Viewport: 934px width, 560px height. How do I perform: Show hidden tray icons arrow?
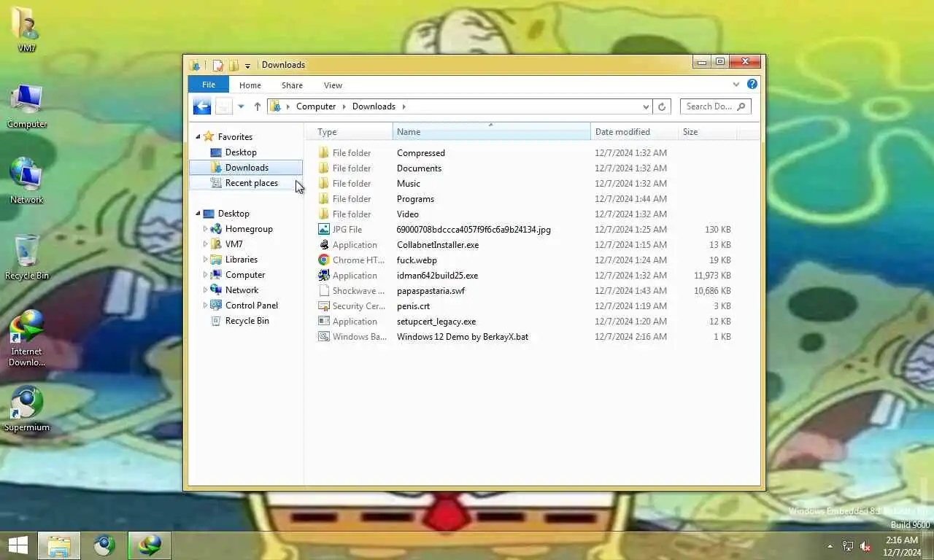(x=830, y=546)
